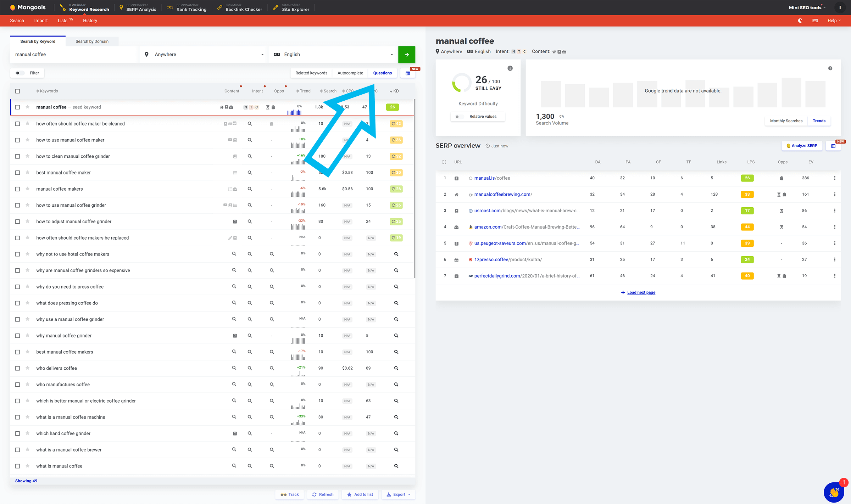Screen dimensions: 851x504
Task: Select all keywords header checkbox
Action: click(17, 91)
